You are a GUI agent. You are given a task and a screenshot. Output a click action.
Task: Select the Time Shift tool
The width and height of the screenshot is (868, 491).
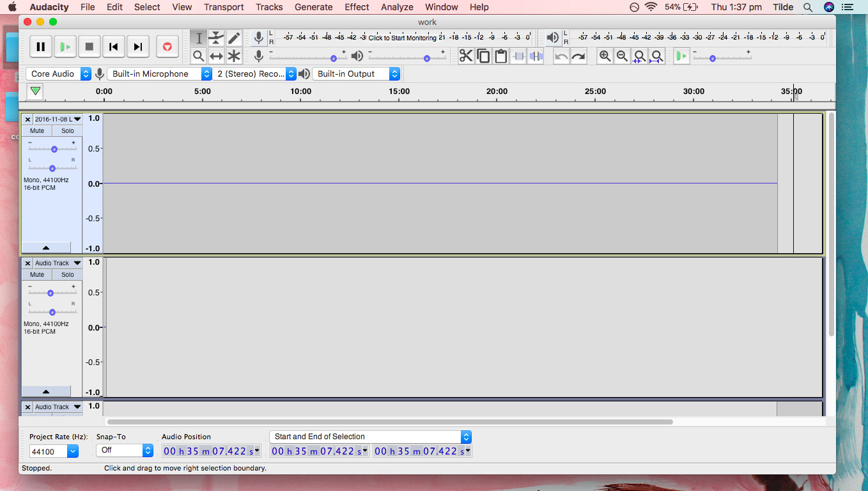pyautogui.click(x=217, y=56)
